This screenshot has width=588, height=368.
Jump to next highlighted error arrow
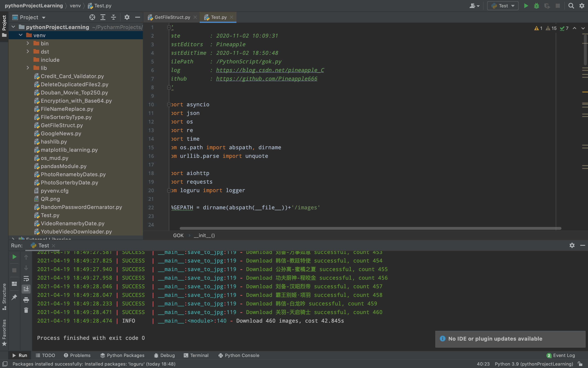click(x=583, y=28)
